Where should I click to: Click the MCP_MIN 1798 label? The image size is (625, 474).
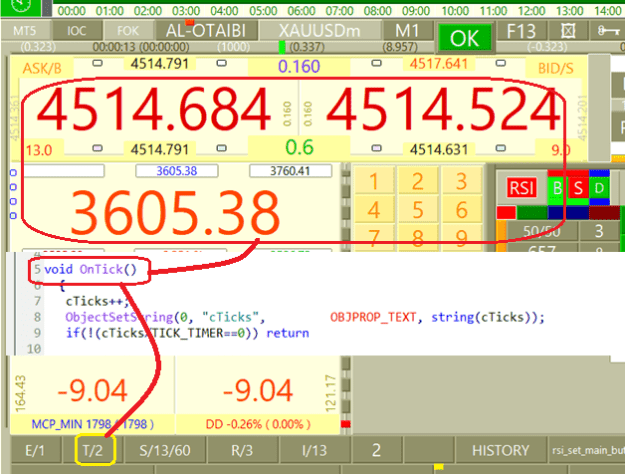click(92, 424)
